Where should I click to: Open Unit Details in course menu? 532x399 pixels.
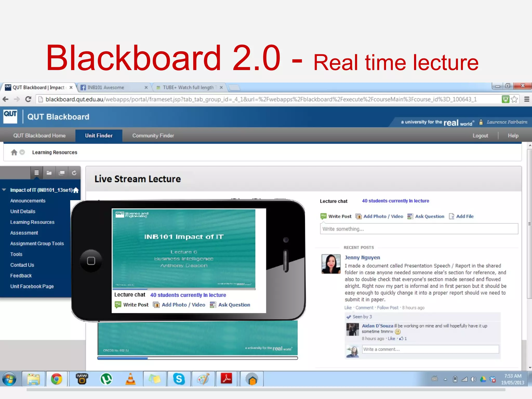click(x=23, y=211)
